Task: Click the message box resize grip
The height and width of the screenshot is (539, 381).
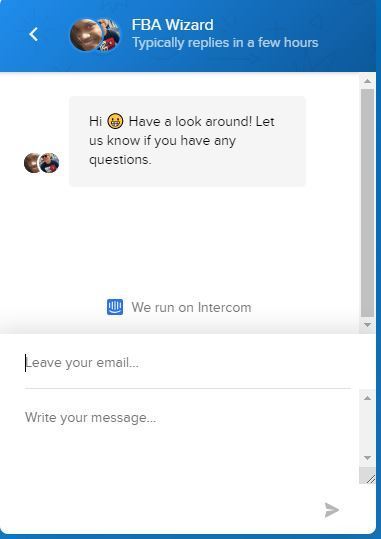Action: (368, 476)
